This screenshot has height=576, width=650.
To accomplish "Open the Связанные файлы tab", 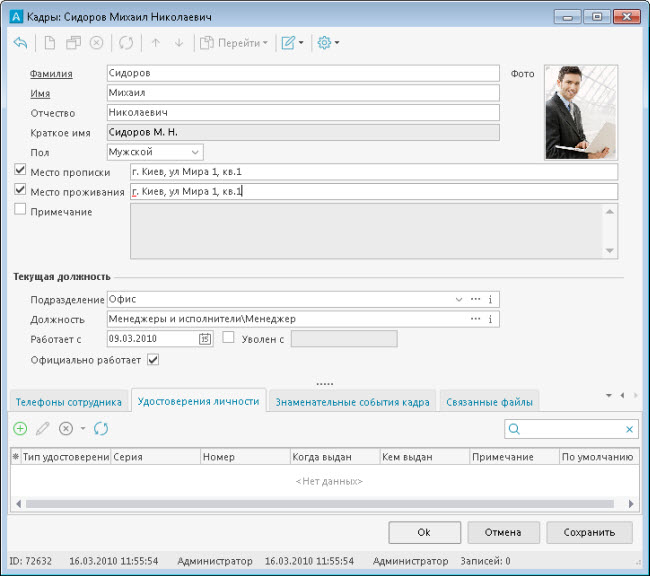I will pos(490,402).
